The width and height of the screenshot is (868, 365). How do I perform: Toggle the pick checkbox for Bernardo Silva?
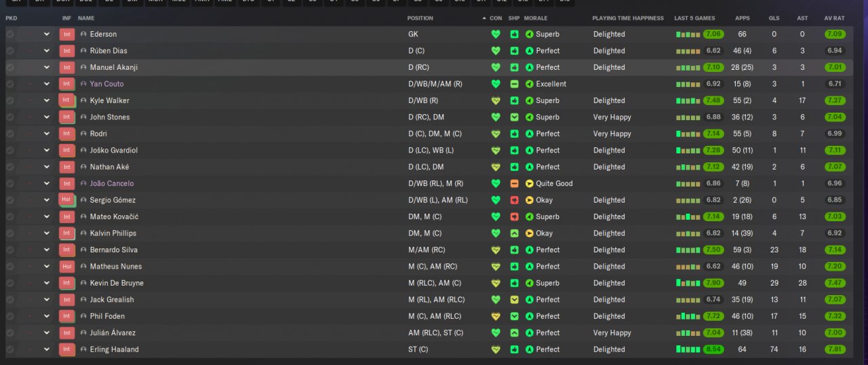coord(10,250)
